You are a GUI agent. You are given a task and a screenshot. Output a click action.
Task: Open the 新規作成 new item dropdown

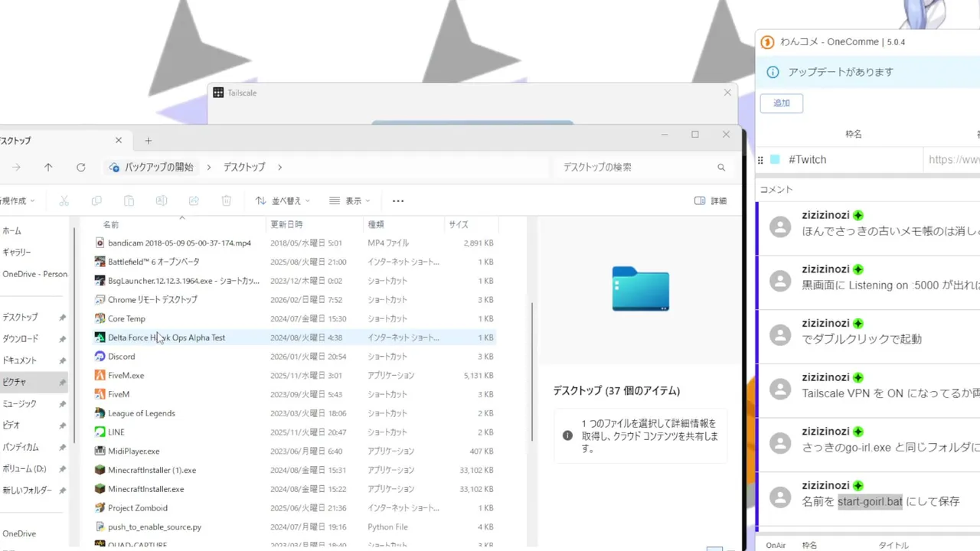pyautogui.click(x=18, y=201)
